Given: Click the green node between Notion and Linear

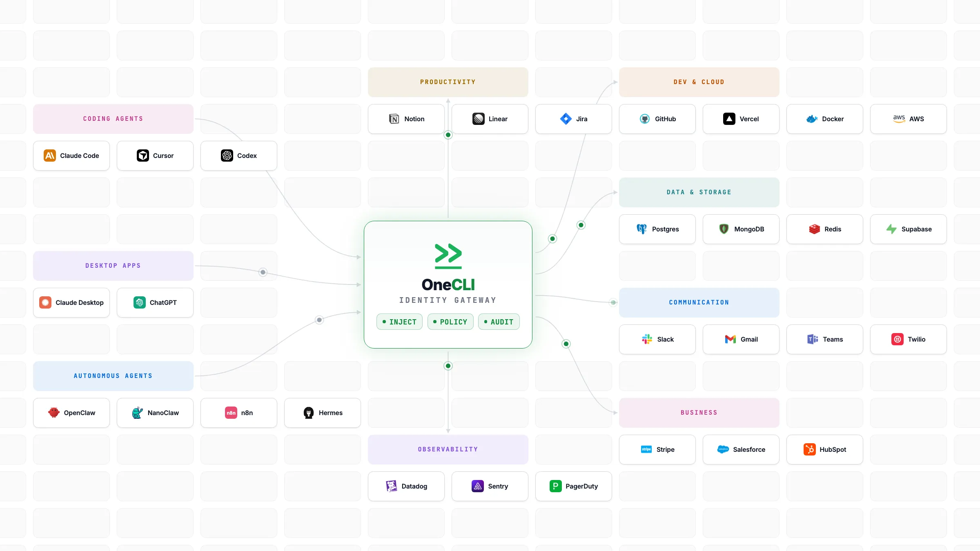Looking at the screenshot, I should pos(448,135).
